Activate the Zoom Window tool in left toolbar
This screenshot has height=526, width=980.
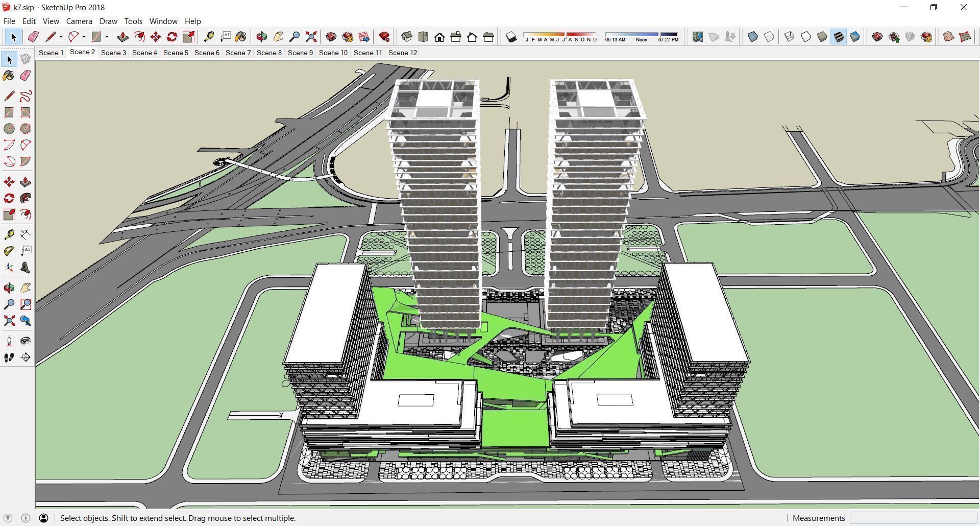[x=26, y=304]
